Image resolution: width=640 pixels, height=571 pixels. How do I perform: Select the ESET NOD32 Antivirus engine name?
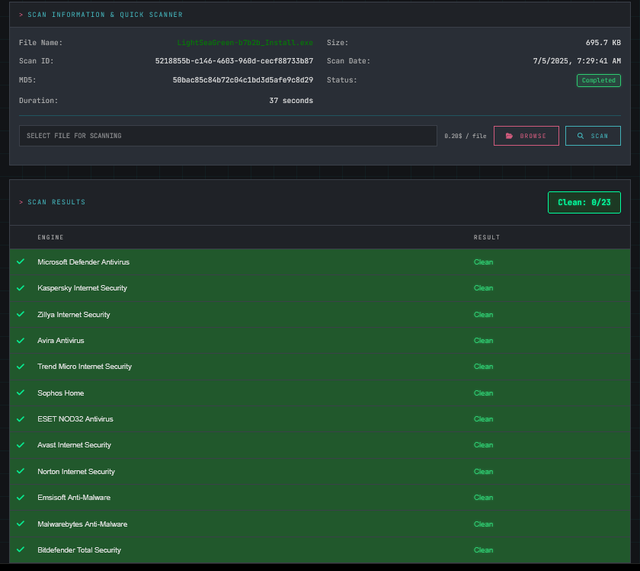[x=75, y=419]
